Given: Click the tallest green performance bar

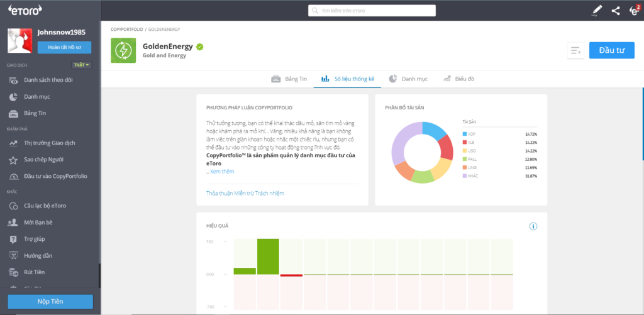Looking at the screenshot, I should coord(268,257).
